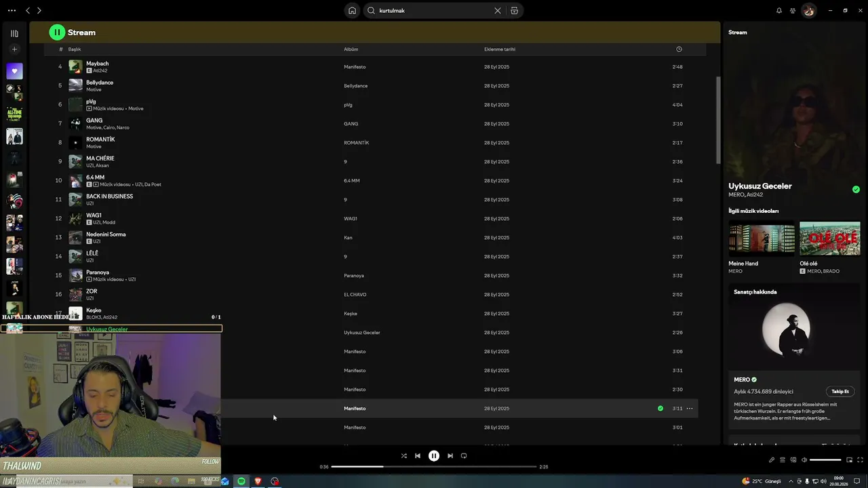The height and width of the screenshot is (488, 868).
Task: Clear the search query
Action: tap(497, 11)
